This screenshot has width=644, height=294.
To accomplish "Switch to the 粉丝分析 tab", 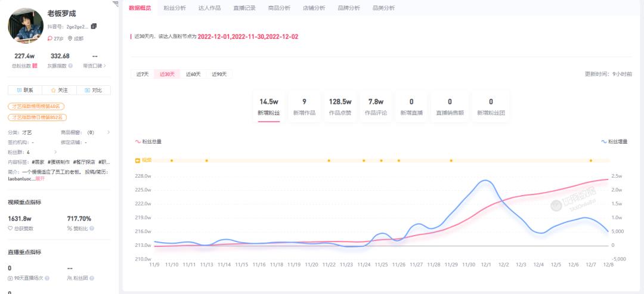I will point(175,8).
